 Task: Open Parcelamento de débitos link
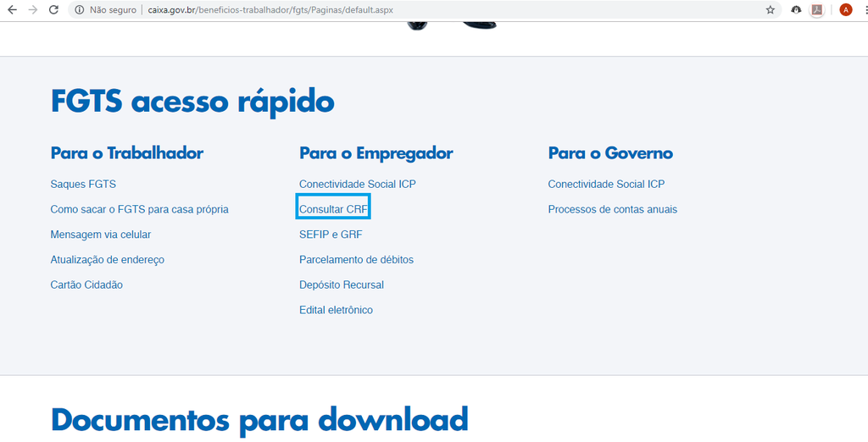click(357, 260)
